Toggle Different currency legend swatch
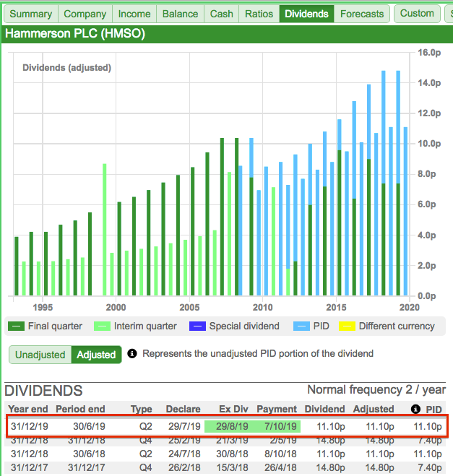The height and width of the screenshot is (476, 453). pos(347,326)
